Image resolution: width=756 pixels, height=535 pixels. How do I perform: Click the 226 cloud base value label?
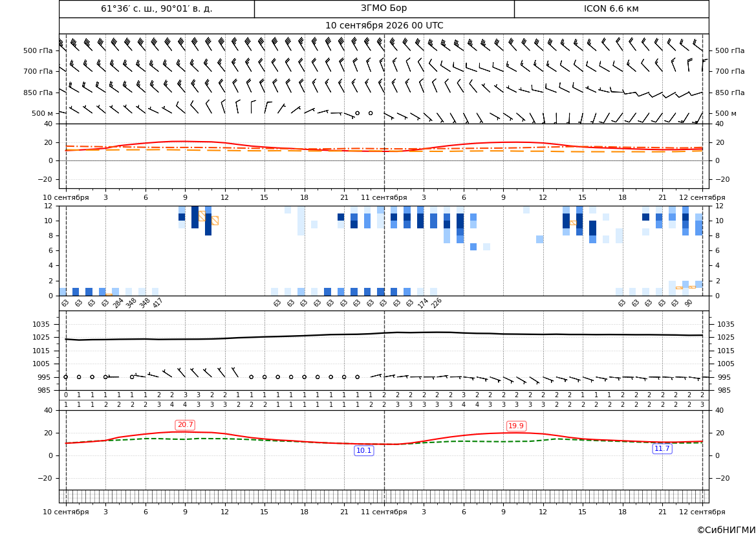click(x=436, y=303)
